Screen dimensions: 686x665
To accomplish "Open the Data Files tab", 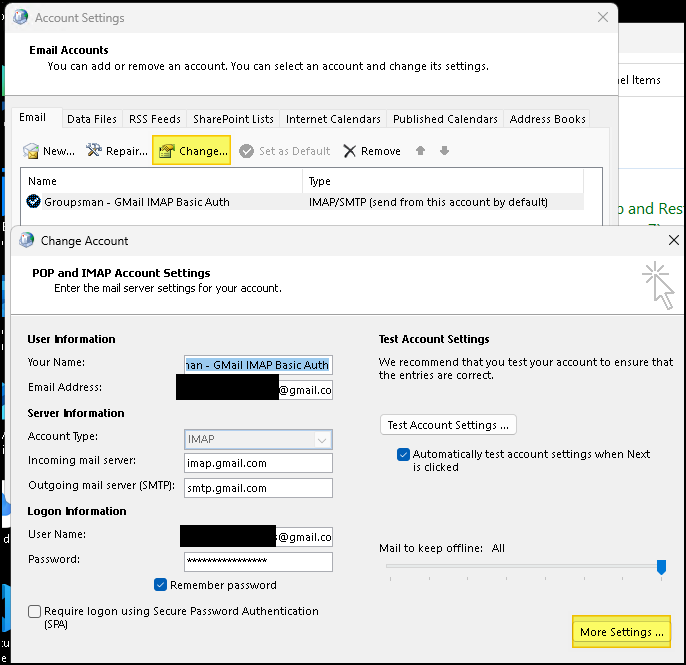I will click(x=92, y=119).
